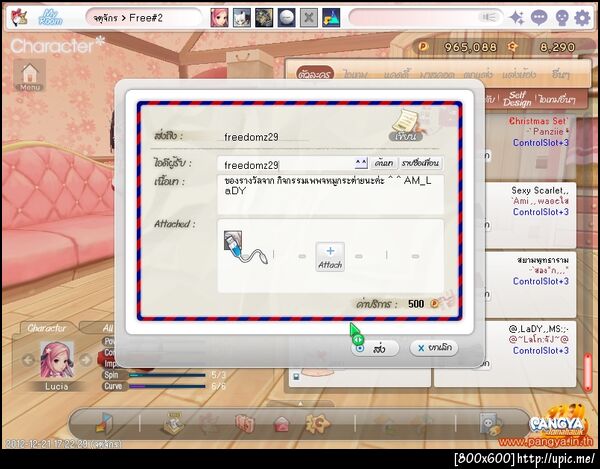Select the golf ball slot icon
Image resolution: width=600 pixels, height=469 pixels.
287,18
